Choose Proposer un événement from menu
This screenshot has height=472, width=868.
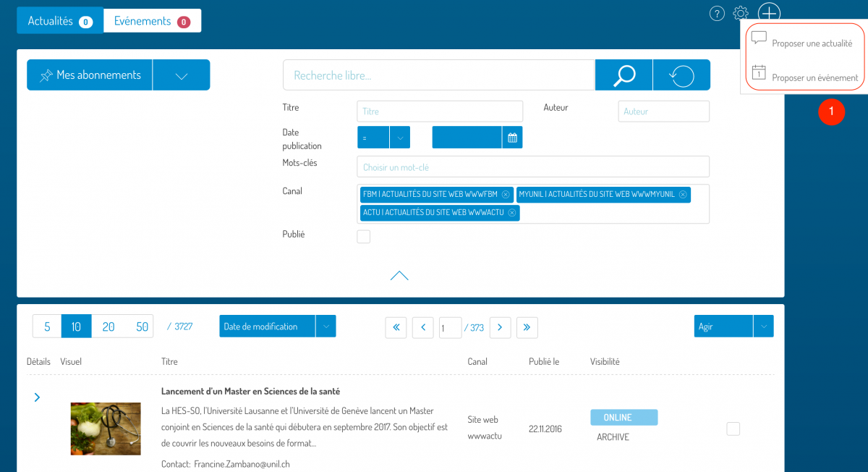click(814, 77)
